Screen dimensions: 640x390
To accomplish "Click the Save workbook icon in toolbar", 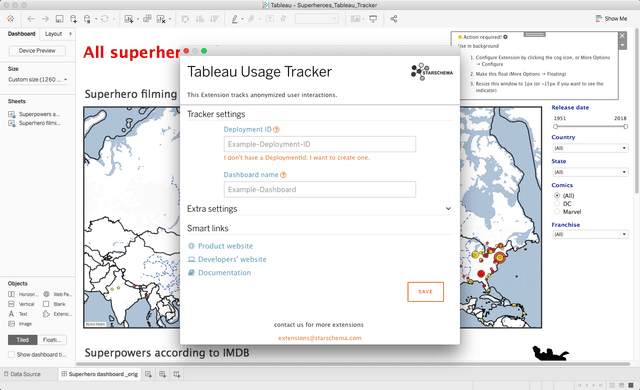I will pyautogui.click(x=59, y=19).
